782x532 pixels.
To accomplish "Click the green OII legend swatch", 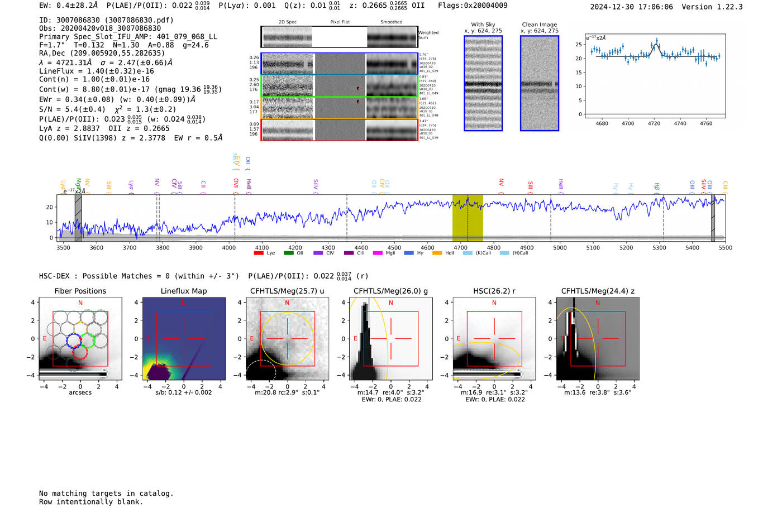I will pos(288,253).
